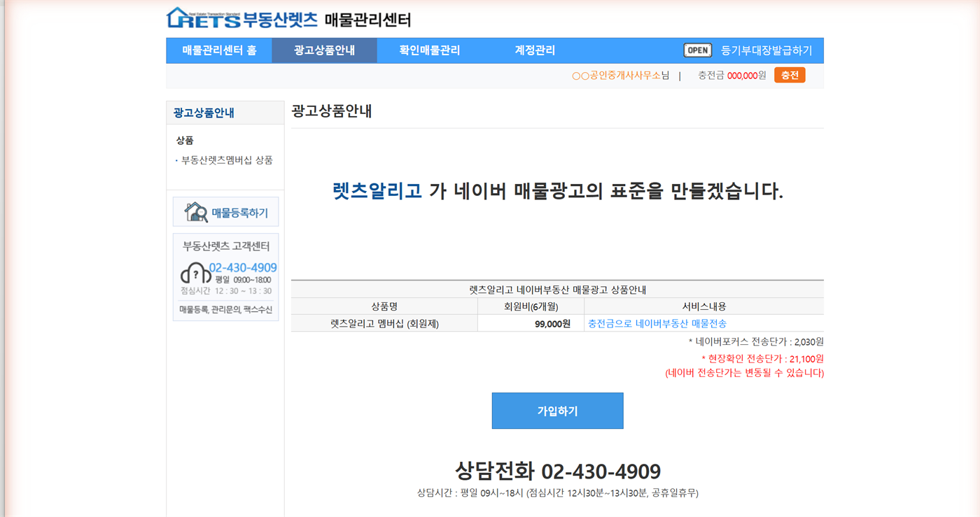Image resolution: width=980 pixels, height=517 pixels.
Task: Click the house magnifier icon in 매물등록하기
Action: coord(196,212)
